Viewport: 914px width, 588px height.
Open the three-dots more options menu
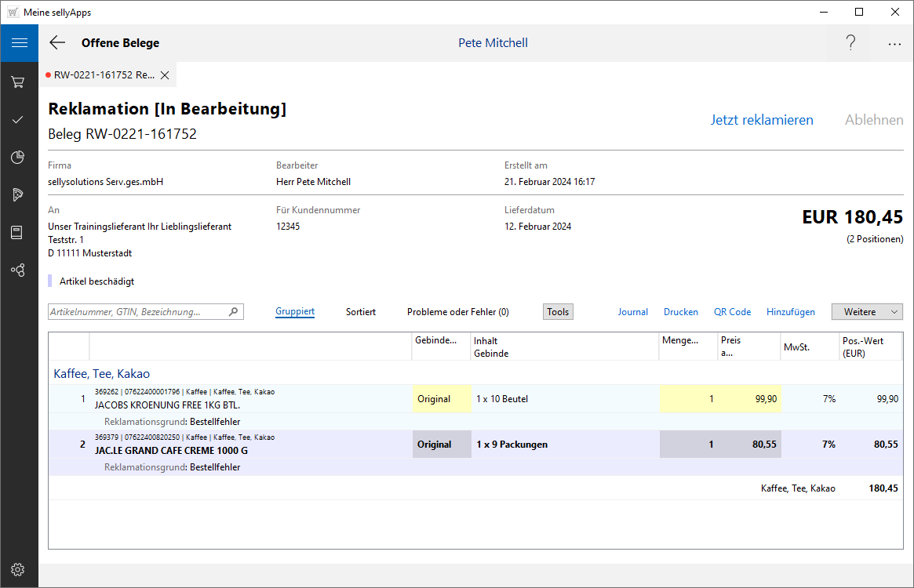(894, 44)
